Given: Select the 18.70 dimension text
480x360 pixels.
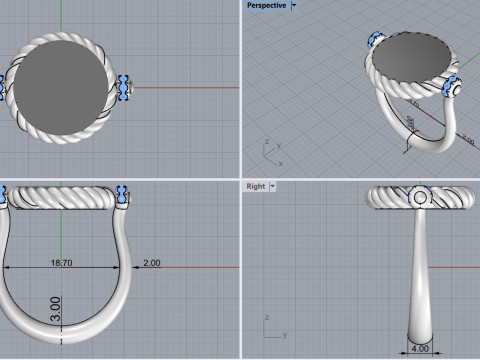Looking at the screenshot, I should (x=61, y=263).
